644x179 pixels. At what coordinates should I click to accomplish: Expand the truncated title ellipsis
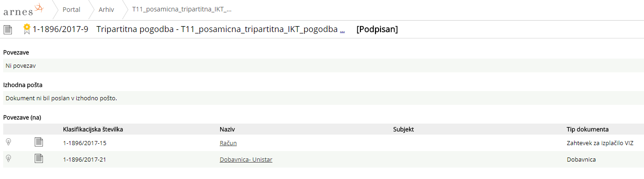(343, 30)
